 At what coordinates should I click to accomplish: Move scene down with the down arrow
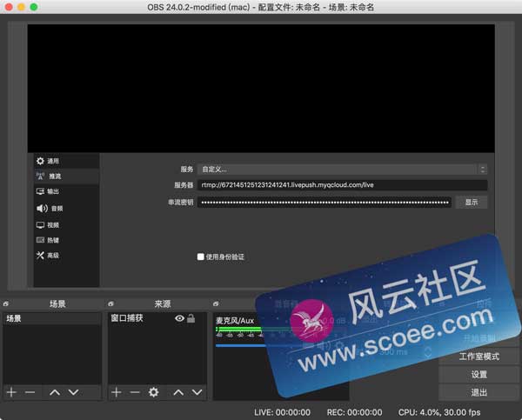pyautogui.click(x=74, y=392)
